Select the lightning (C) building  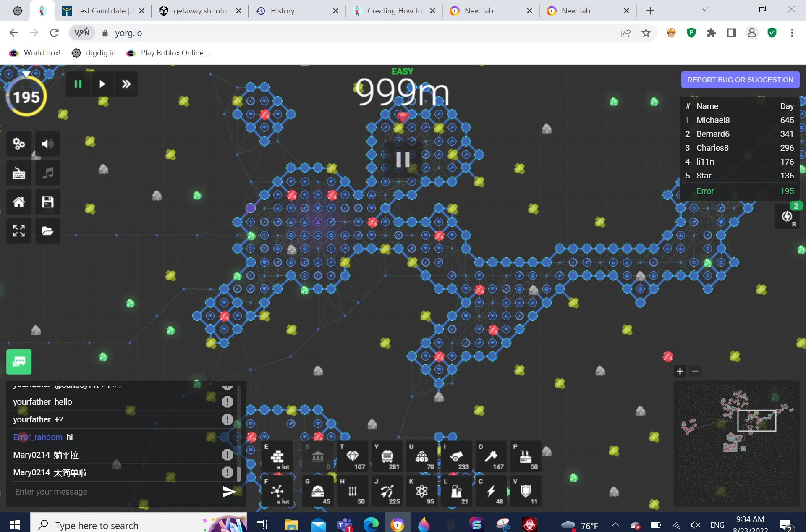point(491,491)
